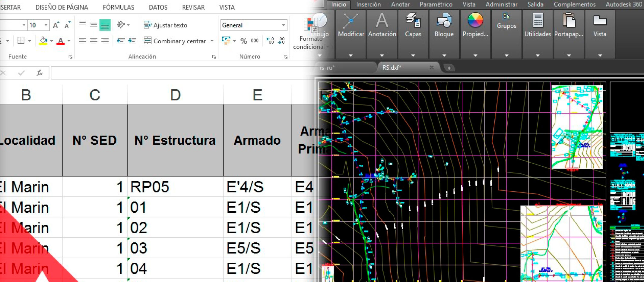Open the General number format dropdown

[x=283, y=25]
